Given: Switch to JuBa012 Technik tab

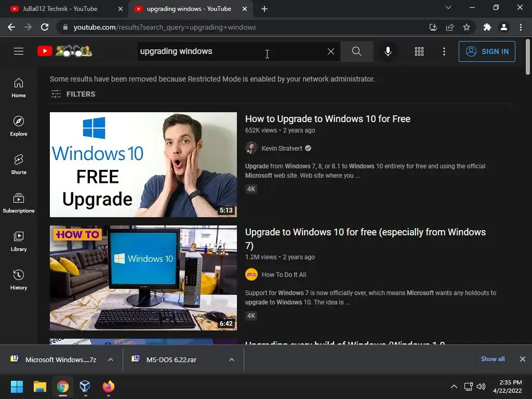Looking at the screenshot, I should [x=60, y=9].
